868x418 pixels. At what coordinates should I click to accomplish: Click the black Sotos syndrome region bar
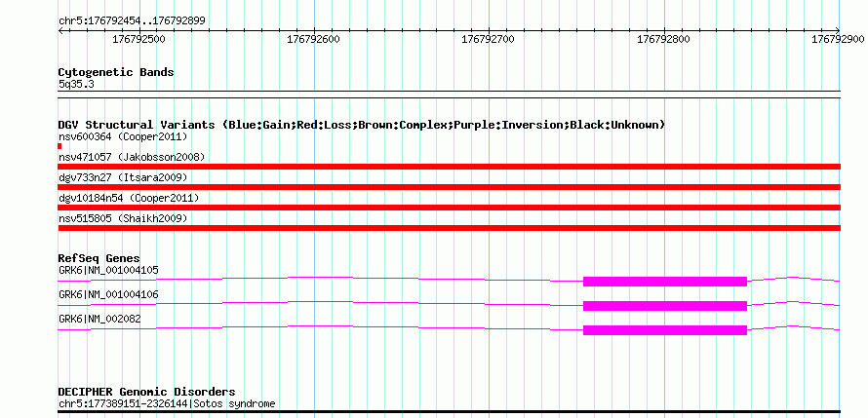coord(449,411)
